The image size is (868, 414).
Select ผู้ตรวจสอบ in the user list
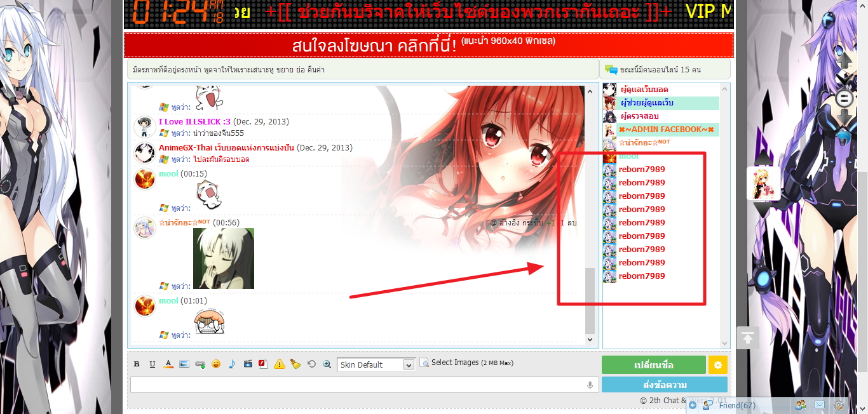click(639, 116)
